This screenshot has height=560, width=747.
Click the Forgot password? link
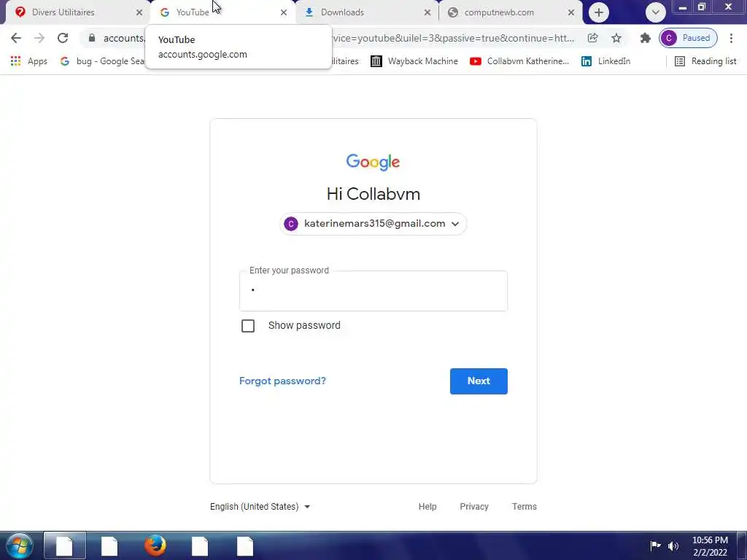coord(282,381)
